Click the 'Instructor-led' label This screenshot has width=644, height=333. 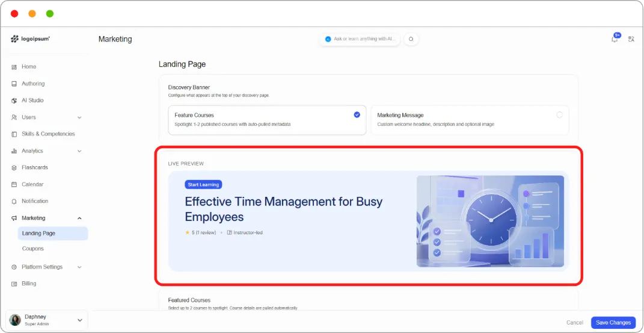pos(248,232)
